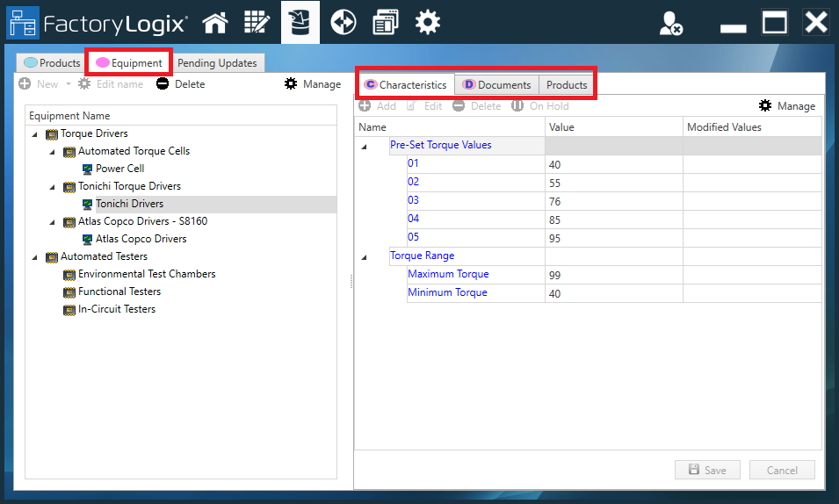Select Atlas Copco Drivers equipment item
Image resolution: width=839 pixels, height=504 pixels.
point(141,239)
